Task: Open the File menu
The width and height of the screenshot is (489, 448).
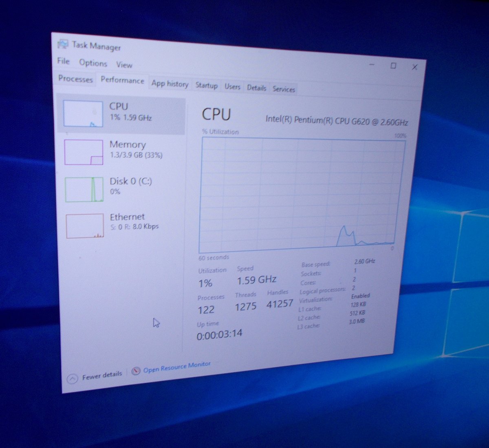Action: [x=63, y=61]
